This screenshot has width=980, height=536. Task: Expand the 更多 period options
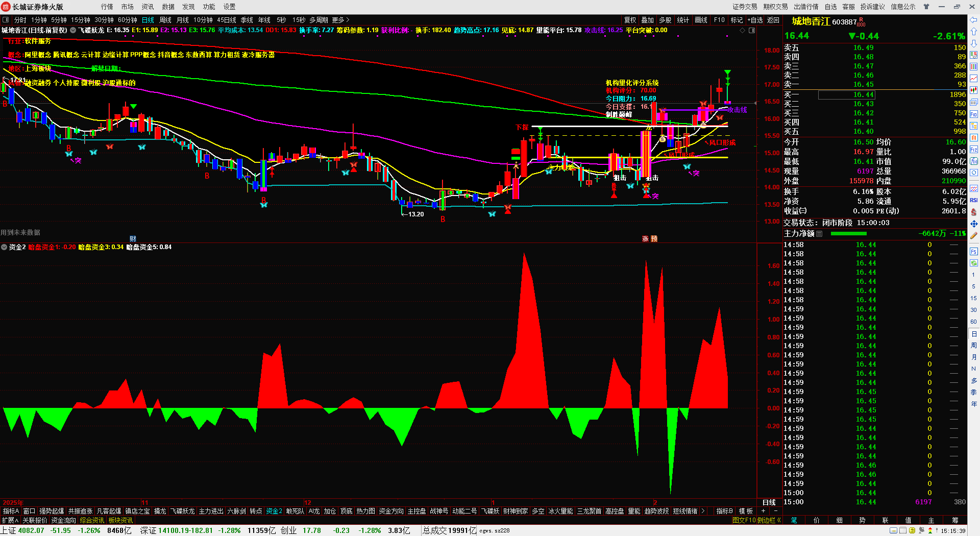(340, 20)
